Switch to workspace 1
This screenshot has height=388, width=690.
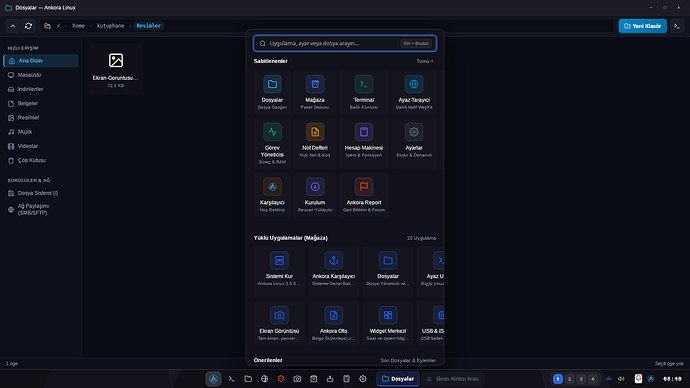558,379
